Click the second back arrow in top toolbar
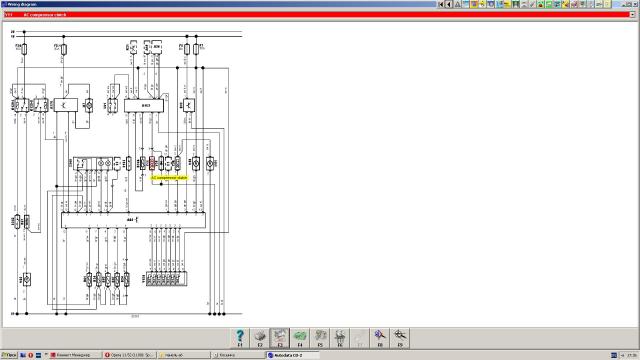This screenshot has height=360, width=640. click(449, 4)
